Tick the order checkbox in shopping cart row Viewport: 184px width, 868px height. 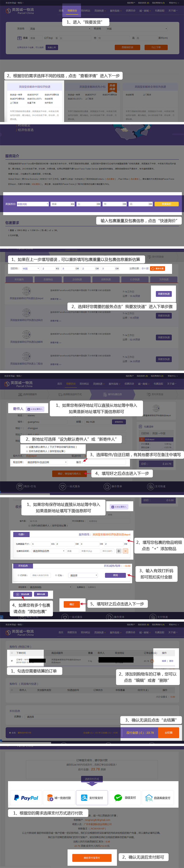(x=12, y=660)
